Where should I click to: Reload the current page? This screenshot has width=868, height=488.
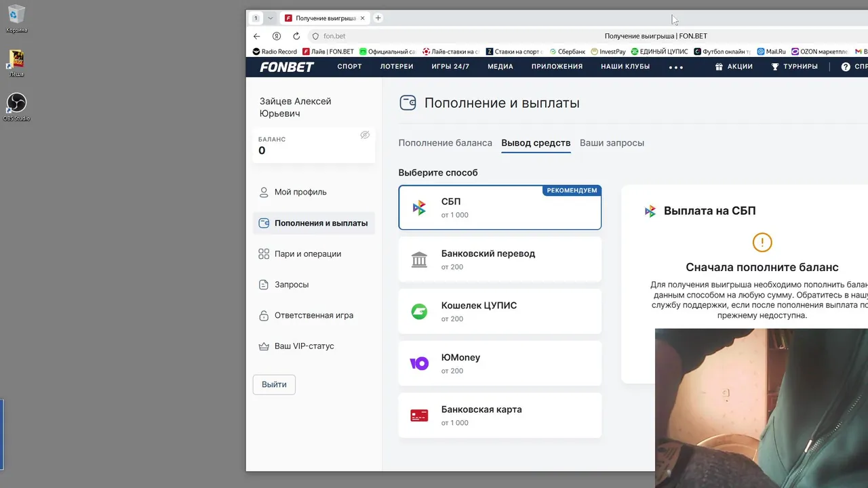tap(296, 36)
